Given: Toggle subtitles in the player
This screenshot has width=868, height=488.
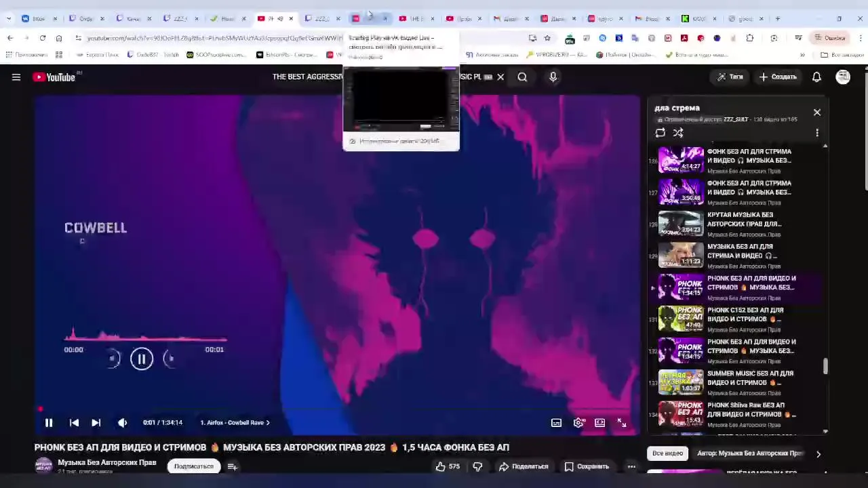Looking at the screenshot, I should coord(556,422).
